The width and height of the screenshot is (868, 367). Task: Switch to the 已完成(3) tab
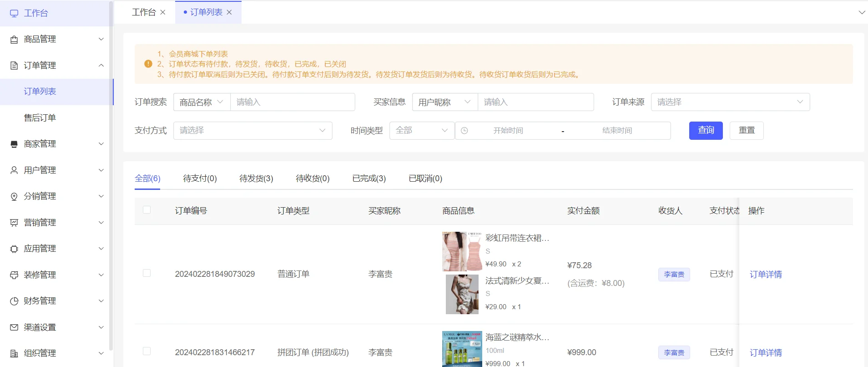369,178
